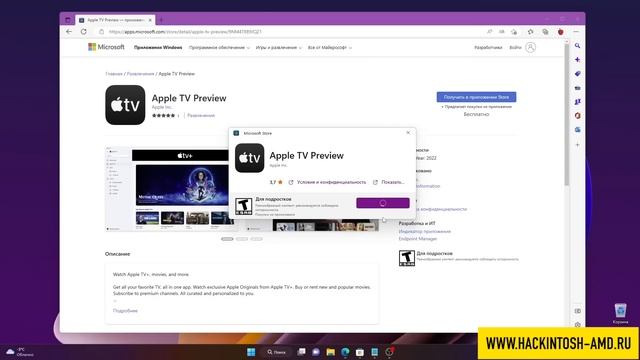Click the site lock icon in the address bar
The height and width of the screenshot is (360, 640).
pos(102,31)
